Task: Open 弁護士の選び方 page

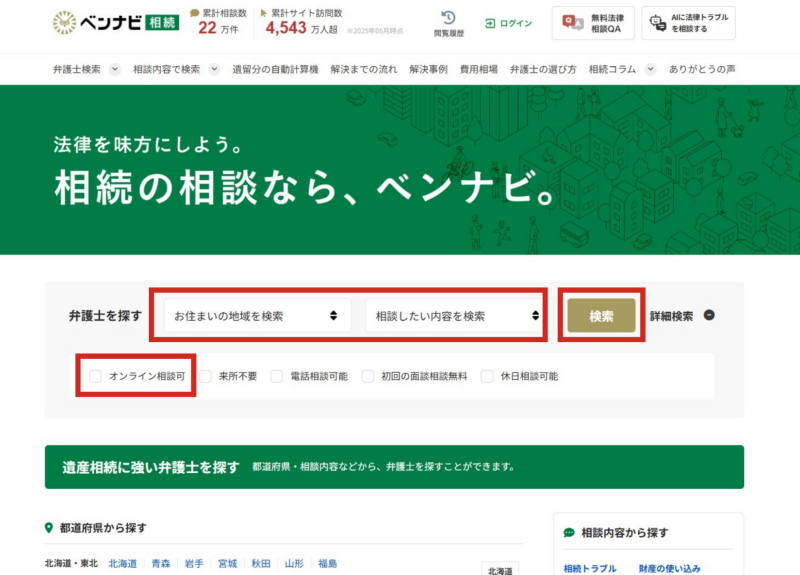Action: [543, 69]
